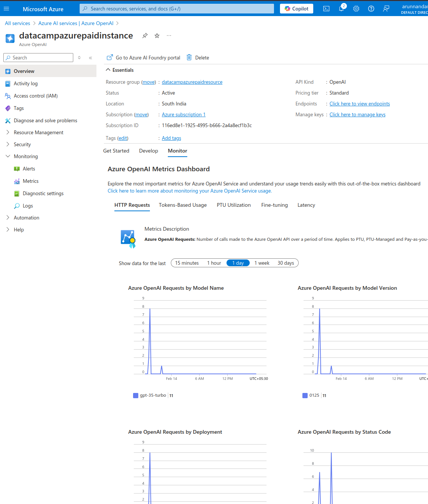Click the Go to Azure AI Foundry portal icon

point(110,57)
